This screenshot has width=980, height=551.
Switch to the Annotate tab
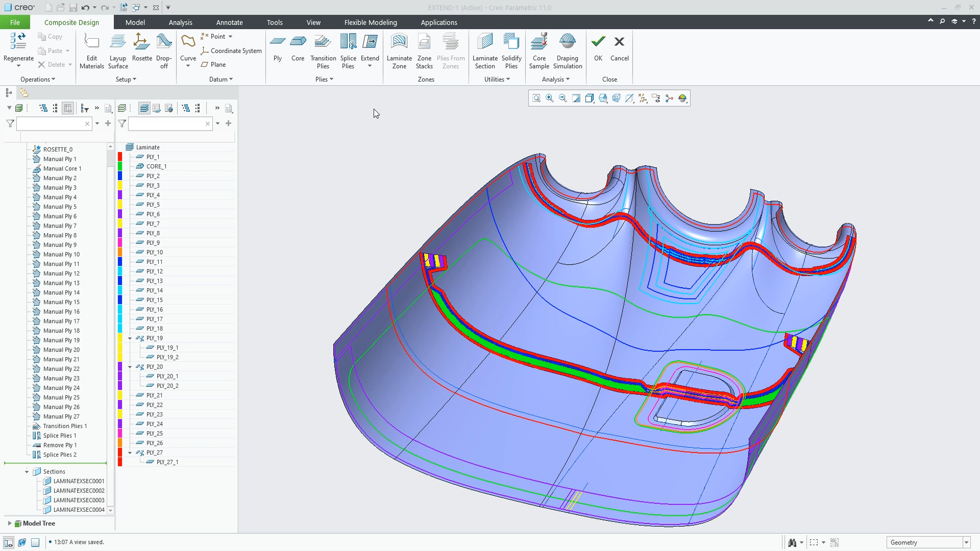[x=230, y=22]
